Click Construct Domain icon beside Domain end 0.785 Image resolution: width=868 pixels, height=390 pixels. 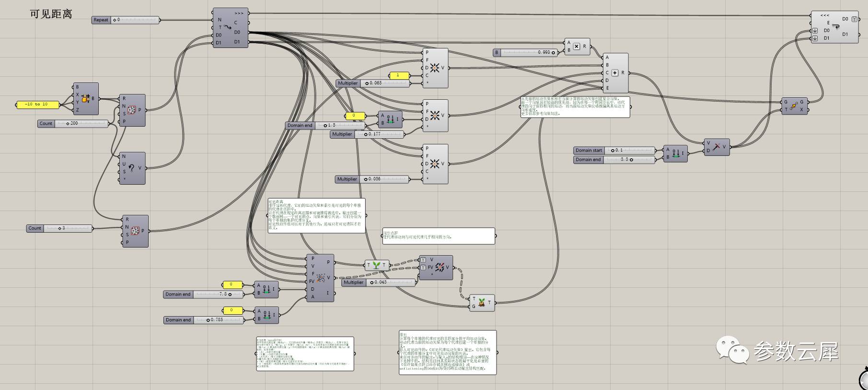point(267,315)
